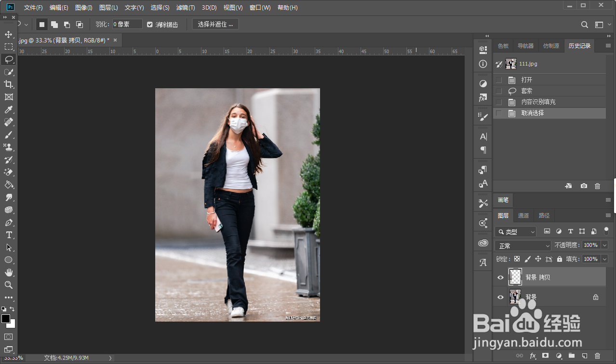Open the 文件(F) menu
The height and width of the screenshot is (364, 616).
tap(33, 8)
